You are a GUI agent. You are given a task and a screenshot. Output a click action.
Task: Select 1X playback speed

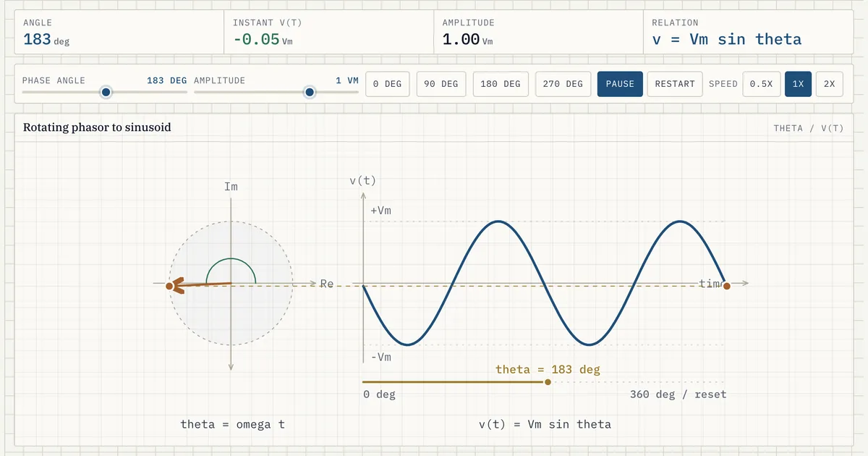798,84
